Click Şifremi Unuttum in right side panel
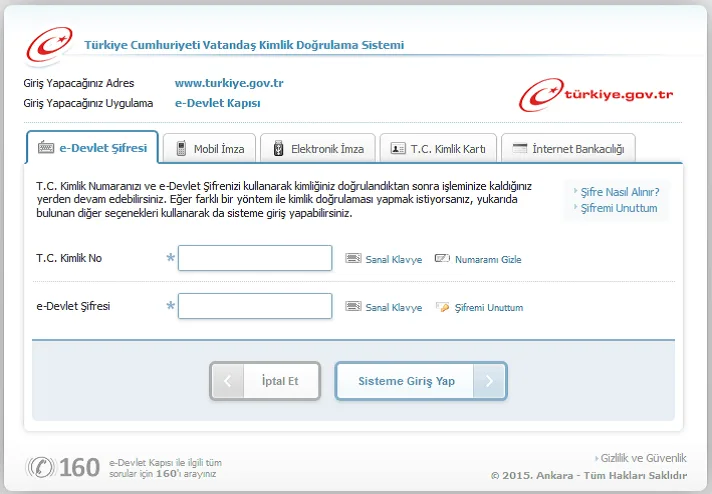Screen dimensions: 712x494 [619, 208]
